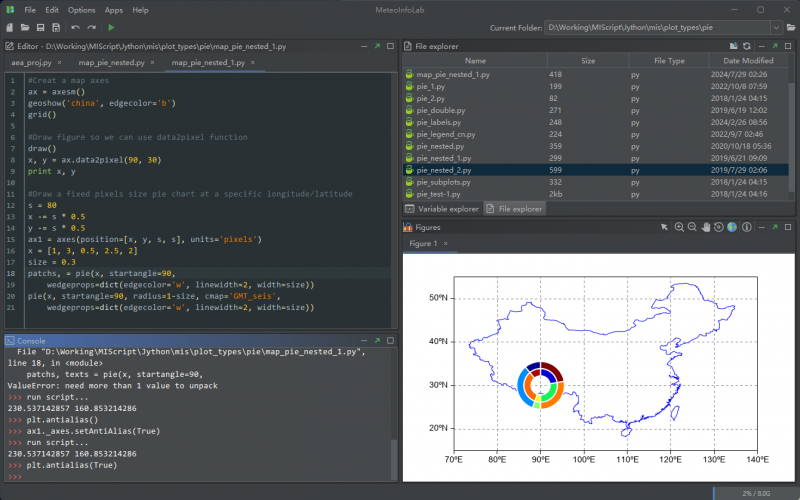Open a file using the folder toolbar icon
Image resolution: width=800 pixels, height=500 pixels.
point(24,27)
